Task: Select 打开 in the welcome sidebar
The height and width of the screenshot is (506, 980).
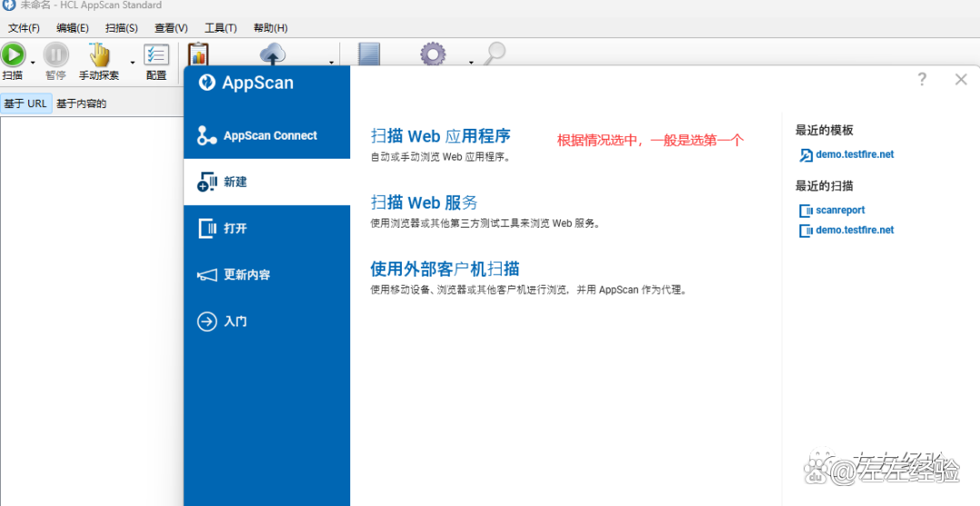Action: pos(267,228)
